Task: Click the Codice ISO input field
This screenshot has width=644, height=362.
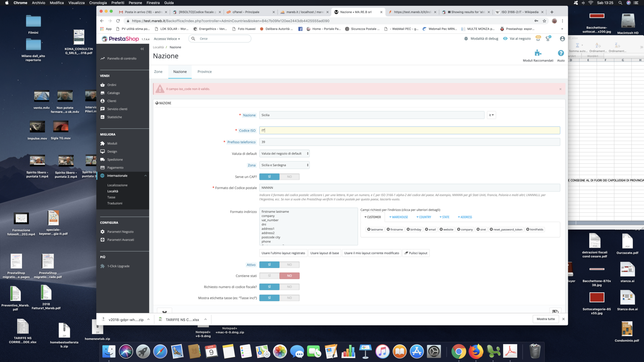Action: [409, 130]
